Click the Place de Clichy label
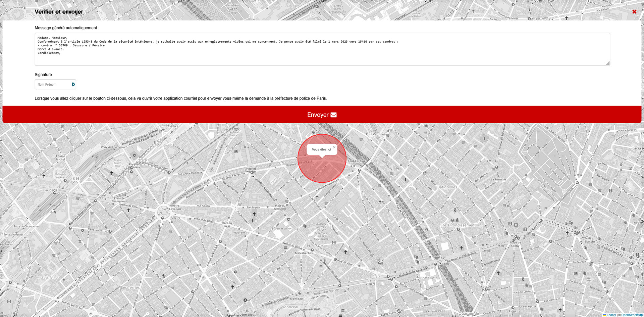The height and width of the screenshot is (317, 644). [x=515, y=244]
